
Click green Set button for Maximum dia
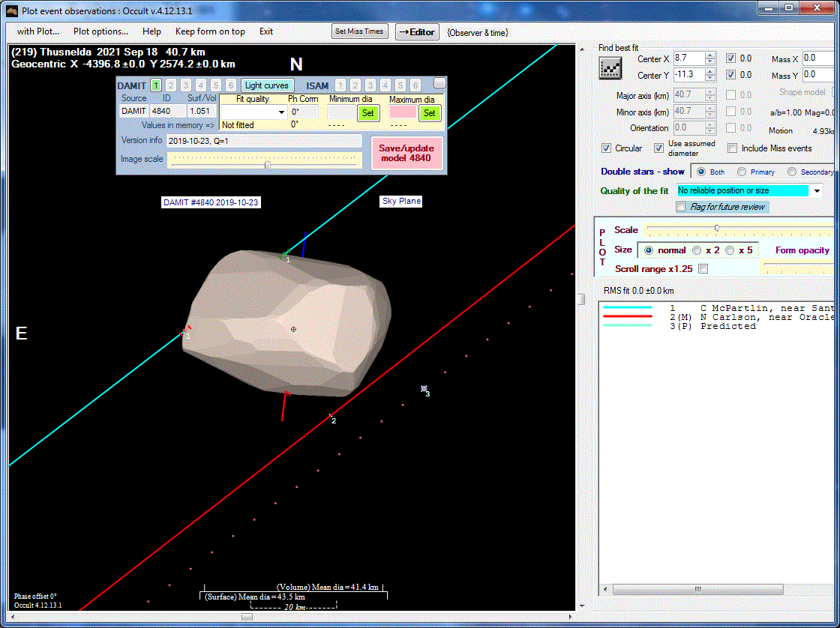429,112
